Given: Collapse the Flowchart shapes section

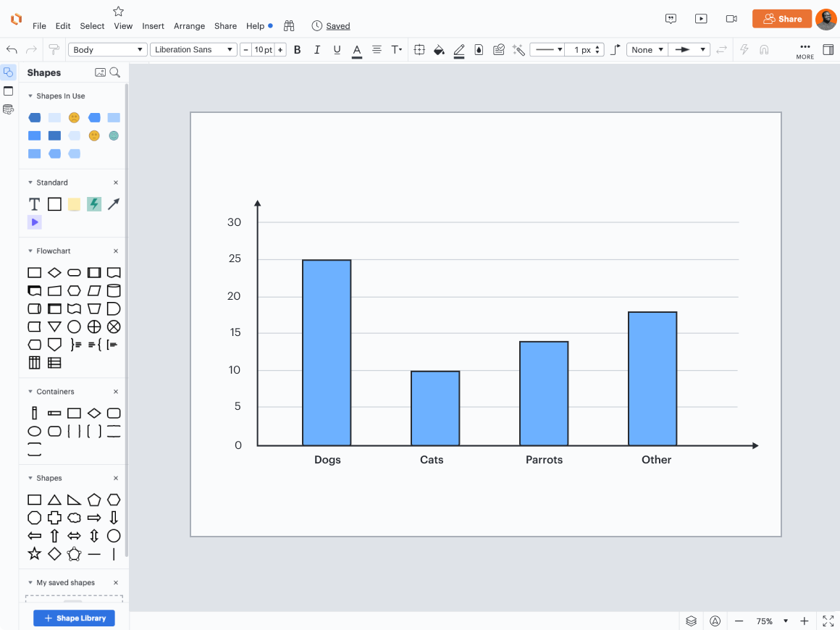Looking at the screenshot, I should coord(30,251).
